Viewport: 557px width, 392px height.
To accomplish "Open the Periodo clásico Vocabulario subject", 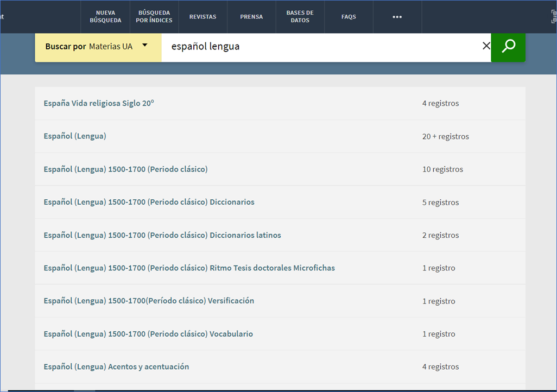I will [x=148, y=334].
